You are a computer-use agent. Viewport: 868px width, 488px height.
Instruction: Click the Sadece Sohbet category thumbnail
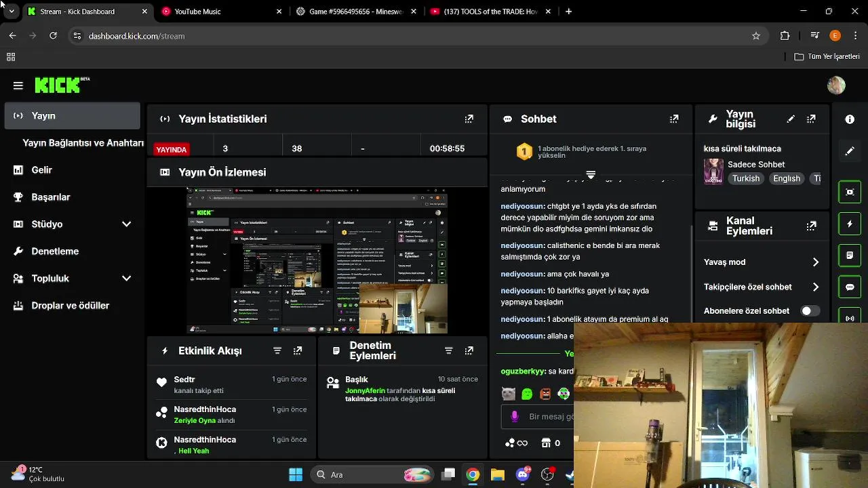pos(713,171)
